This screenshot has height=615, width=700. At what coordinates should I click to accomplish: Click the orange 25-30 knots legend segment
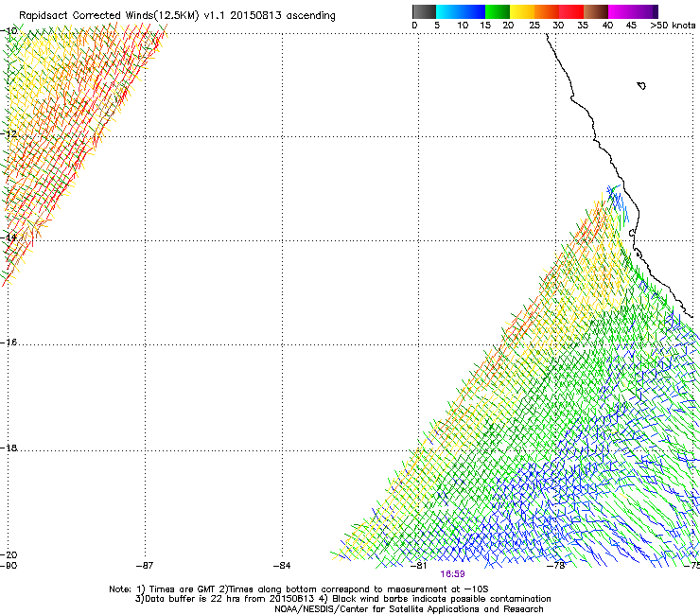pyautogui.click(x=547, y=11)
